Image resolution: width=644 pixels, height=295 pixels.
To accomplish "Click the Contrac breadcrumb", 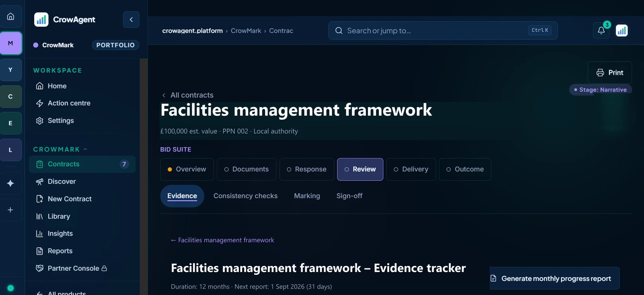I will [281, 31].
